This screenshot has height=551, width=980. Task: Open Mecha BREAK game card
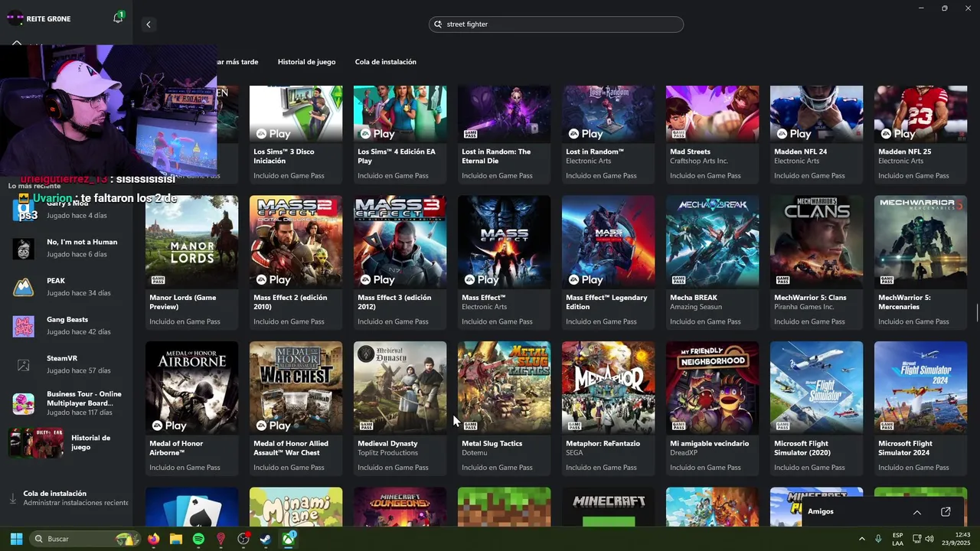pos(712,263)
